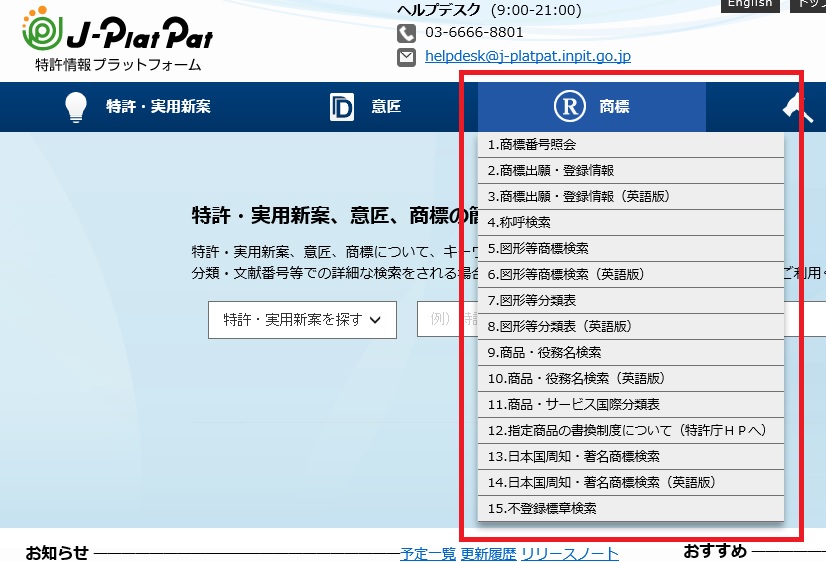Click the おすすめ heading
826x562 pixels.
(715, 551)
